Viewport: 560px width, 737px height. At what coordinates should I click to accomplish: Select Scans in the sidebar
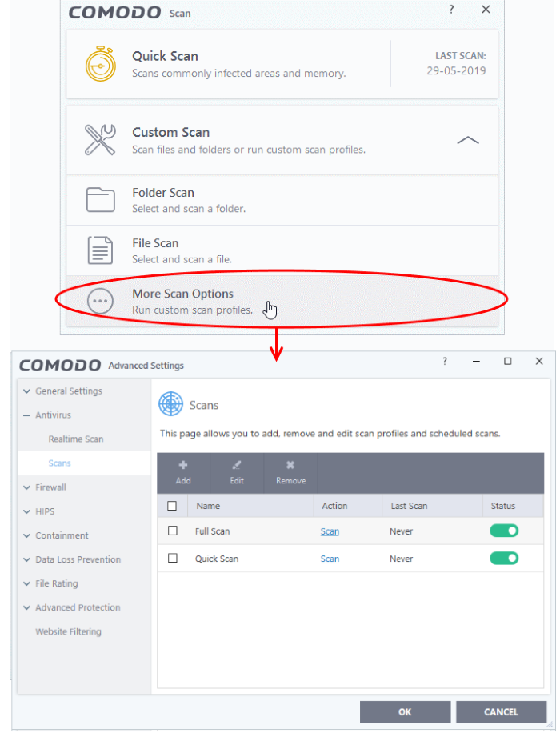click(x=84, y=463)
